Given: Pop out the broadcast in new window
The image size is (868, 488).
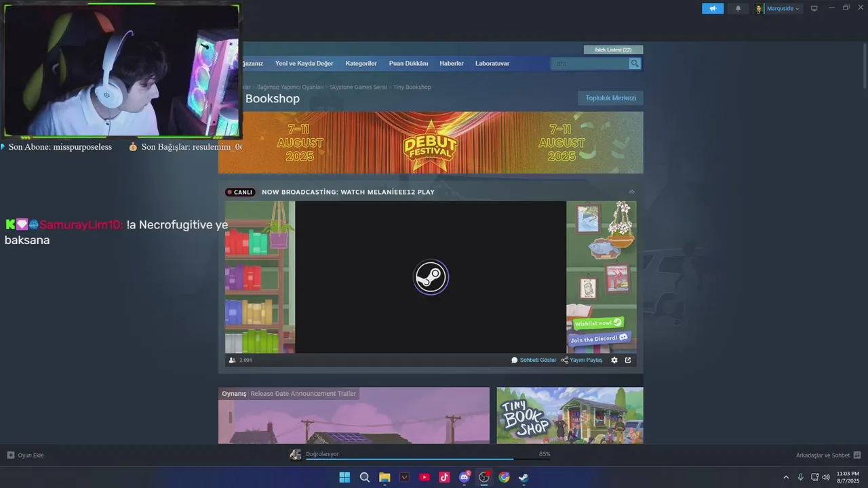Looking at the screenshot, I should pyautogui.click(x=628, y=360).
